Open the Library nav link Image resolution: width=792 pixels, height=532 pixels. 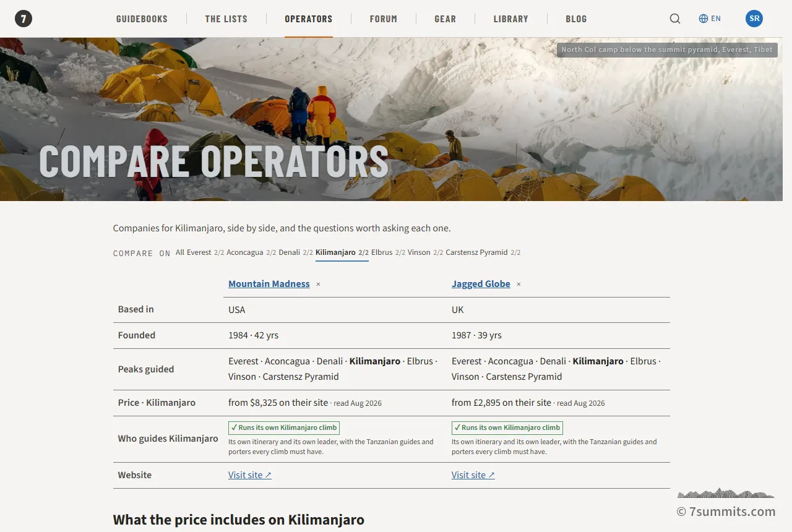(511, 19)
